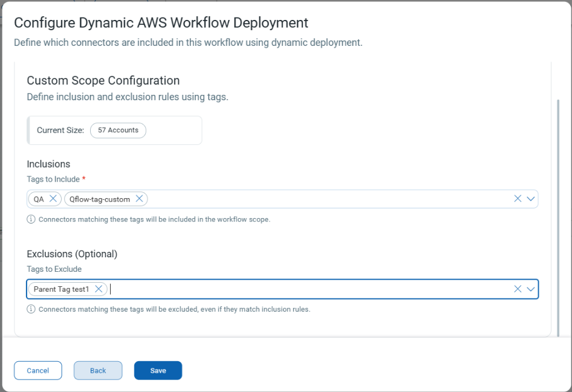572x392 pixels.
Task: Click the Custom Scope Configuration heading
Action: tap(103, 80)
